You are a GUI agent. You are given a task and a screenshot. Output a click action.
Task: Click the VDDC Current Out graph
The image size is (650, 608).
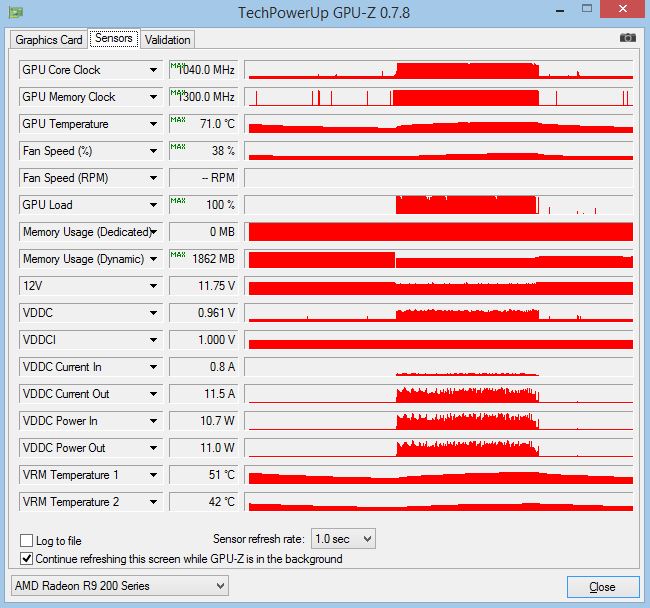pyautogui.click(x=439, y=394)
